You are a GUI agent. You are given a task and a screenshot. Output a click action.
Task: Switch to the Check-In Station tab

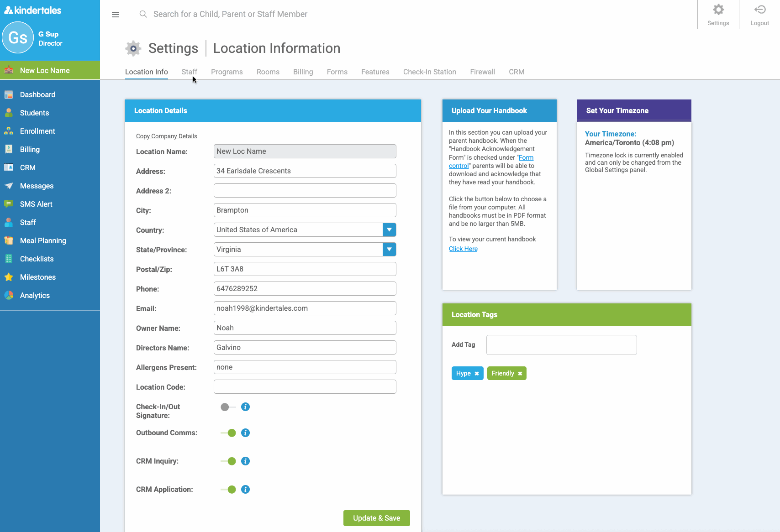coord(429,72)
